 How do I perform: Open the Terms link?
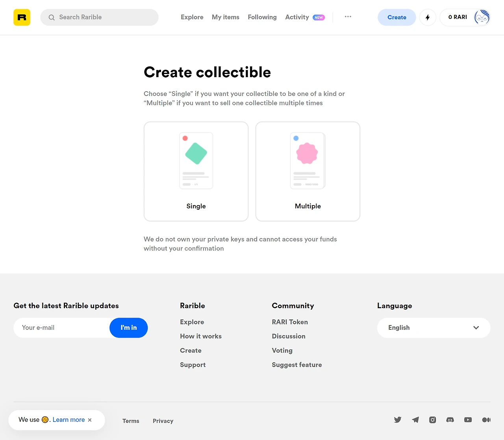click(x=131, y=421)
